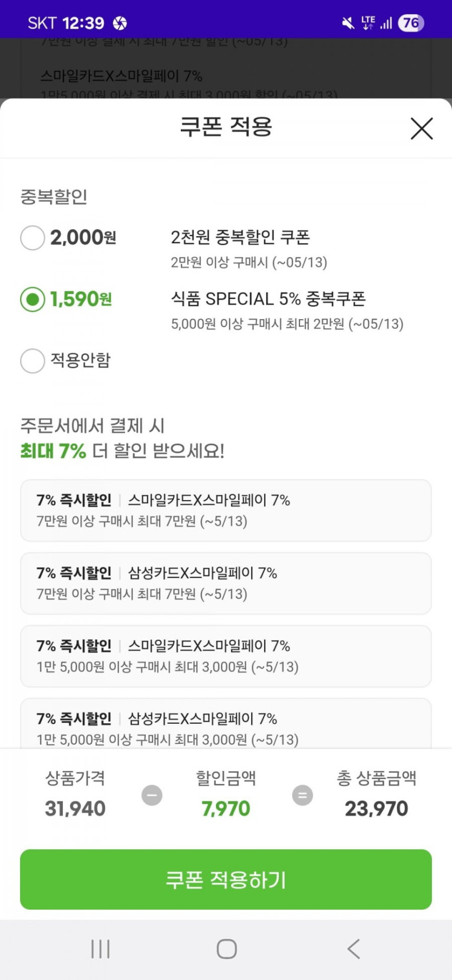Viewport: 452px width, 980px height.
Task: Tap Android home navigation icon
Action: (226, 949)
